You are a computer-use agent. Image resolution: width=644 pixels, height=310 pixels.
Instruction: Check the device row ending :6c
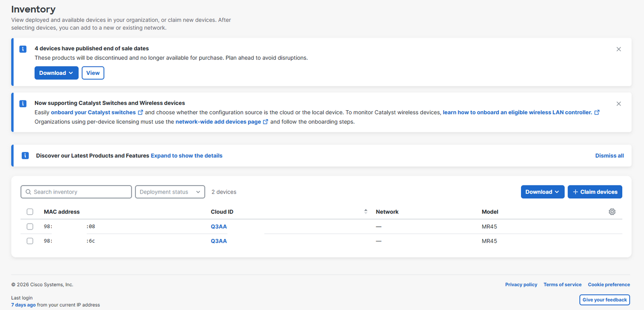30,241
